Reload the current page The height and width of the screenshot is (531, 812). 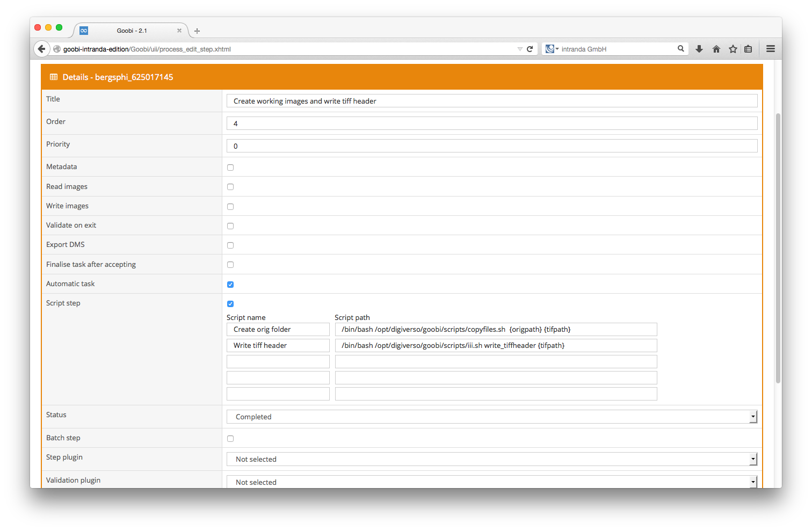tap(531, 48)
